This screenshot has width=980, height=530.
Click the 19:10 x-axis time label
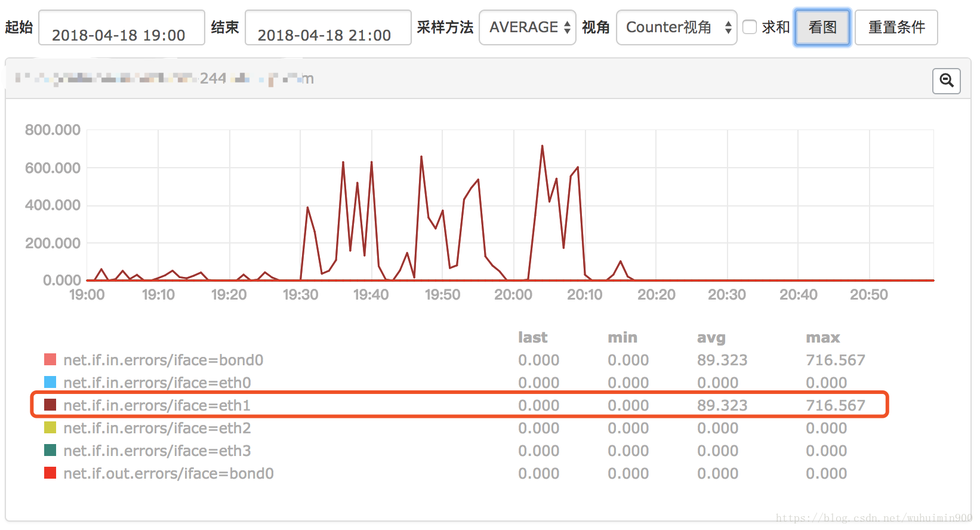[x=158, y=294]
